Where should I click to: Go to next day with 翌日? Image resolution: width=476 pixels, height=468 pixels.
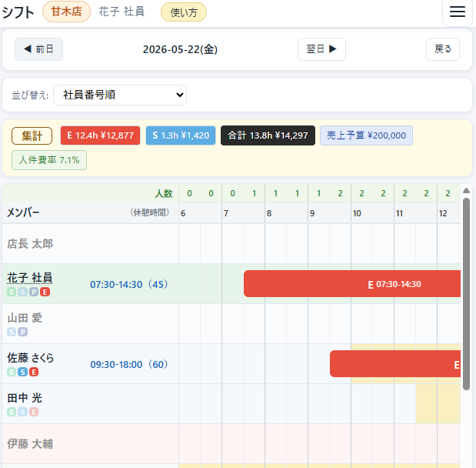click(x=321, y=49)
